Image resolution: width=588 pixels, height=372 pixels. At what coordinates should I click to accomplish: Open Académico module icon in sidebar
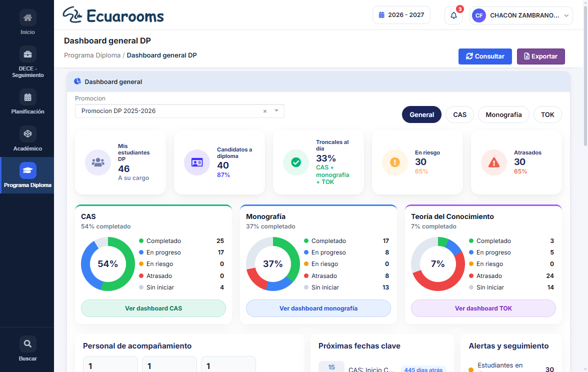[28, 134]
